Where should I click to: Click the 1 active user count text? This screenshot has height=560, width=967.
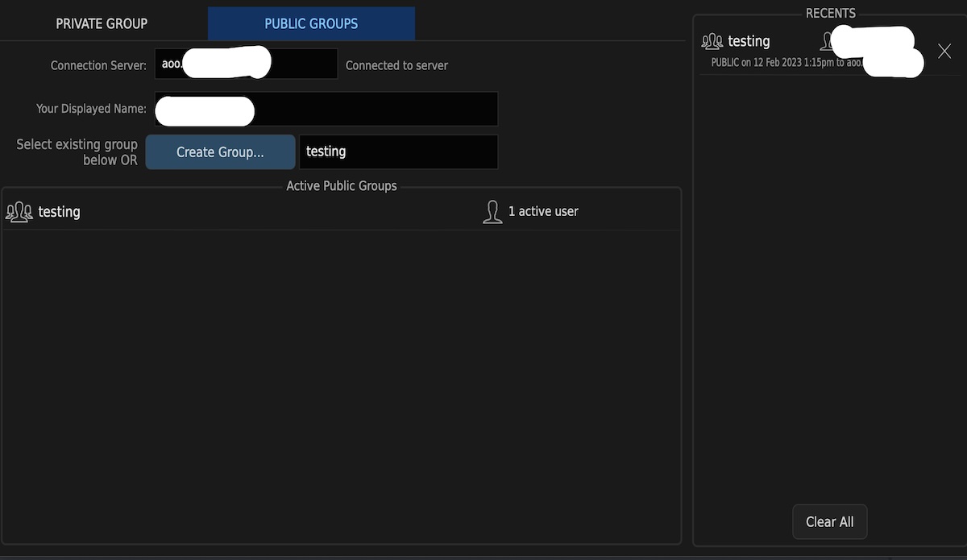543,211
